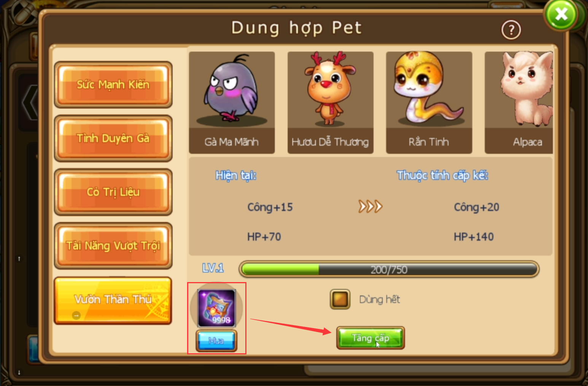Viewport: 588px width, 386px height.
Task: Pick the Alpaca pet card
Action: coord(519,103)
